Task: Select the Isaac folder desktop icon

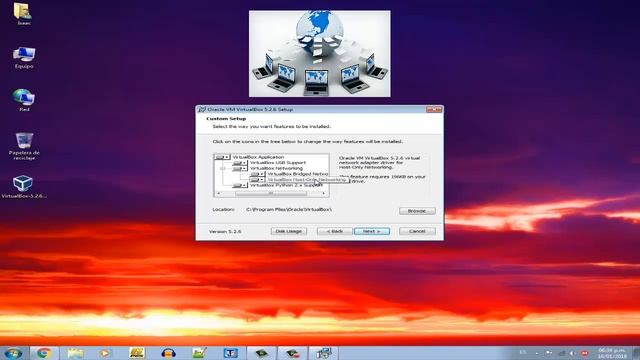Action: 24,13
